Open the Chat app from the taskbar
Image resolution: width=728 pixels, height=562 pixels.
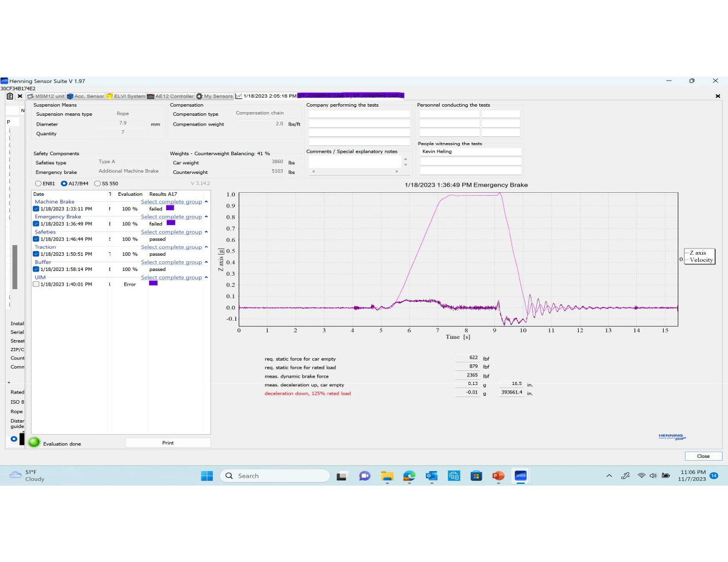pos(365,476)
